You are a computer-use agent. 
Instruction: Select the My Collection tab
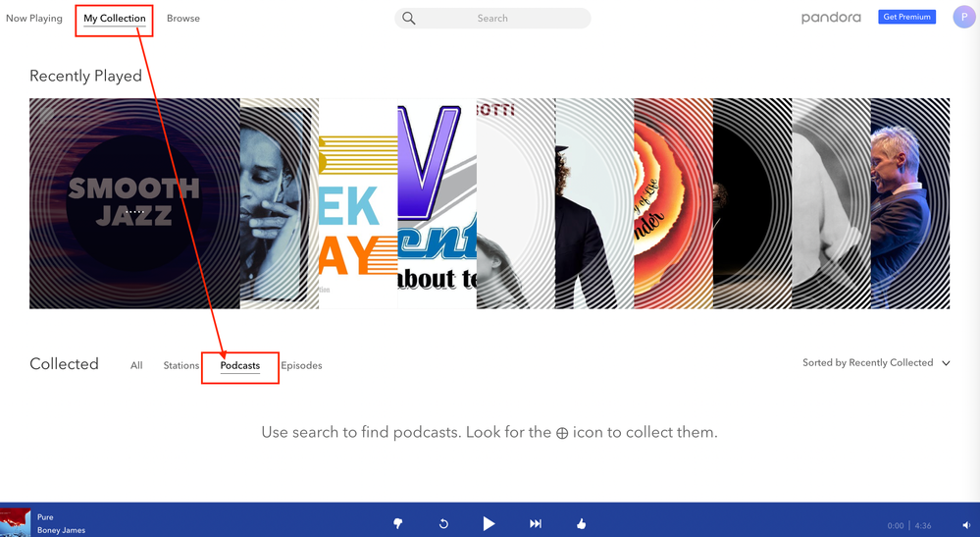pyautogui.click(x=115, y=19)
